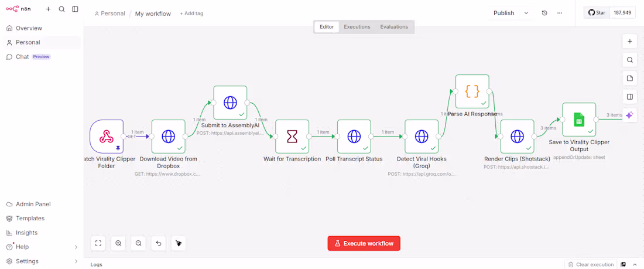Click the POST api.assemblyai subtitle
Image resolution: width=644 pixels, height=269 pixels.
pyautogui.click(x=230, y=133)
